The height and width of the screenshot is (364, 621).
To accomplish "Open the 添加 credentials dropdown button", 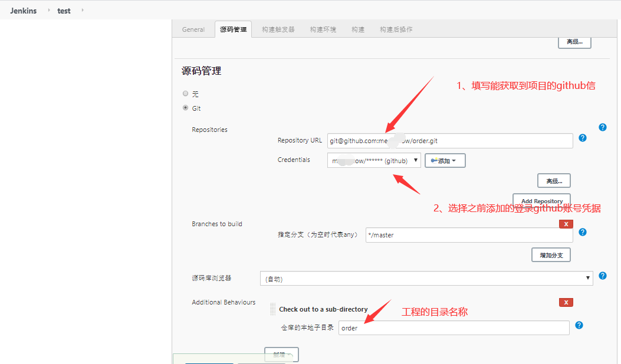I will point(445,161).
